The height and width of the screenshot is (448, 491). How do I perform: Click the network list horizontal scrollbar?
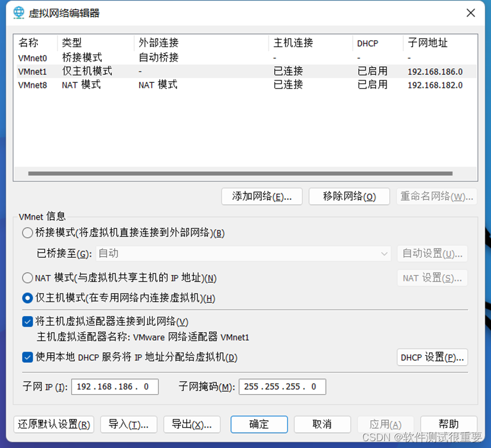(240, 173)
